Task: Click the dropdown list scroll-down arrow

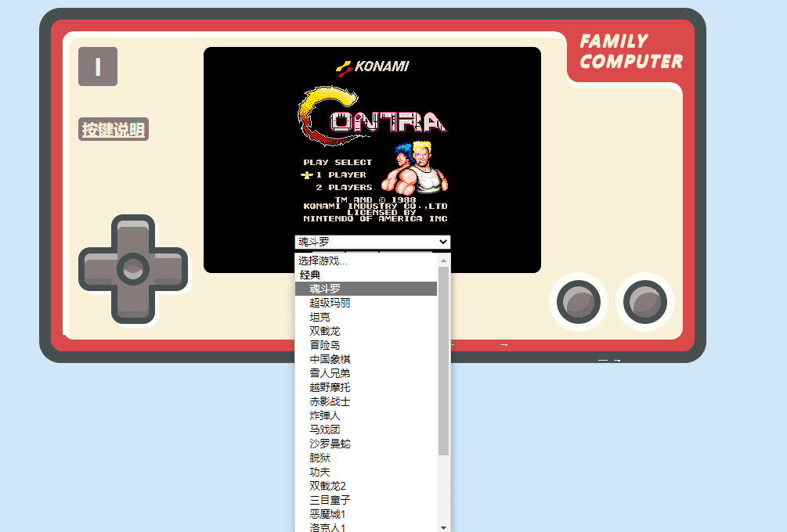Action: [x=444, y=527]
